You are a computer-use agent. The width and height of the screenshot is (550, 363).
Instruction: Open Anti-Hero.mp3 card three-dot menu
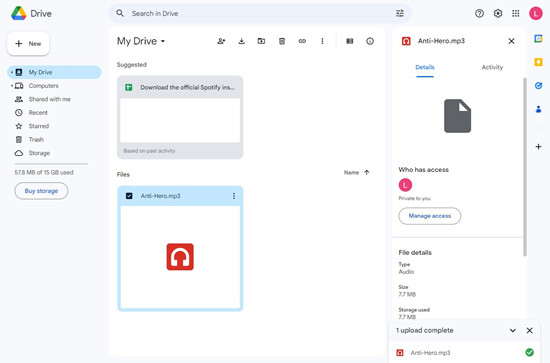[x=234, y=196]
